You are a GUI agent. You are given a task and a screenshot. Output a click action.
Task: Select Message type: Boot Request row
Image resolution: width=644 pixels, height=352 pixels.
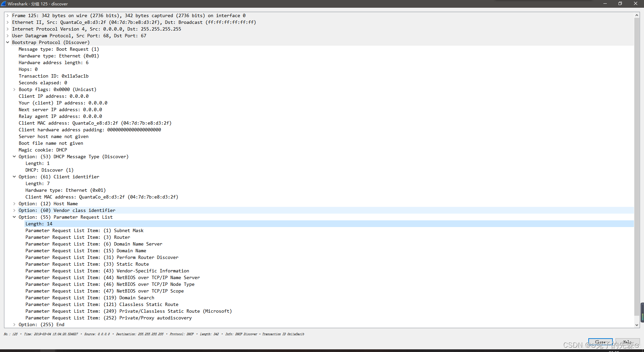59,49
